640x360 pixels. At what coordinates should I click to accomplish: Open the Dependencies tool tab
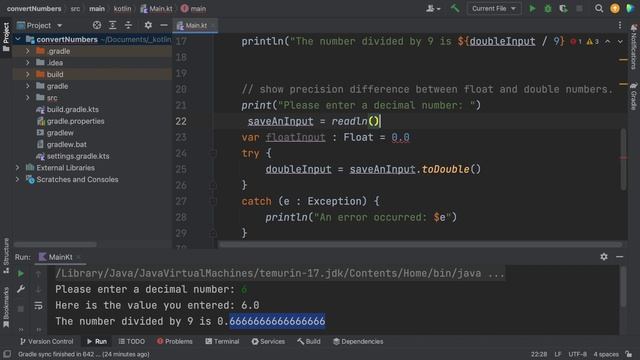click(x=358, y=342)
